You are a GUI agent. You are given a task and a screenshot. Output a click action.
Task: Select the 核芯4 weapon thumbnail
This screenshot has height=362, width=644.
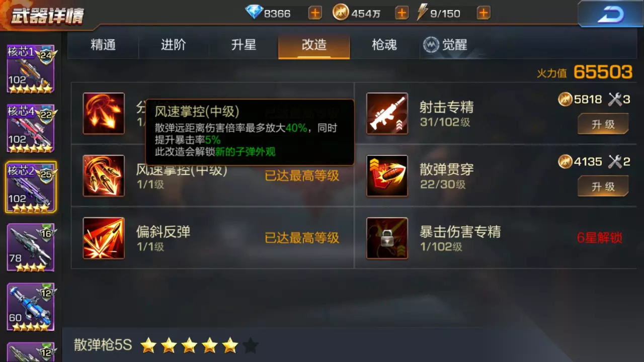tap(31, 128)
